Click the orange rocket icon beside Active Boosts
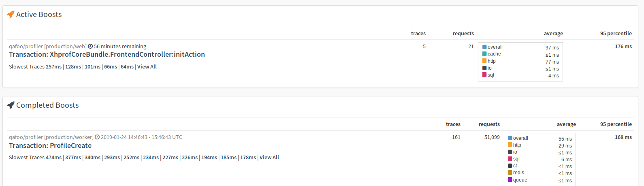 point(11,14)
